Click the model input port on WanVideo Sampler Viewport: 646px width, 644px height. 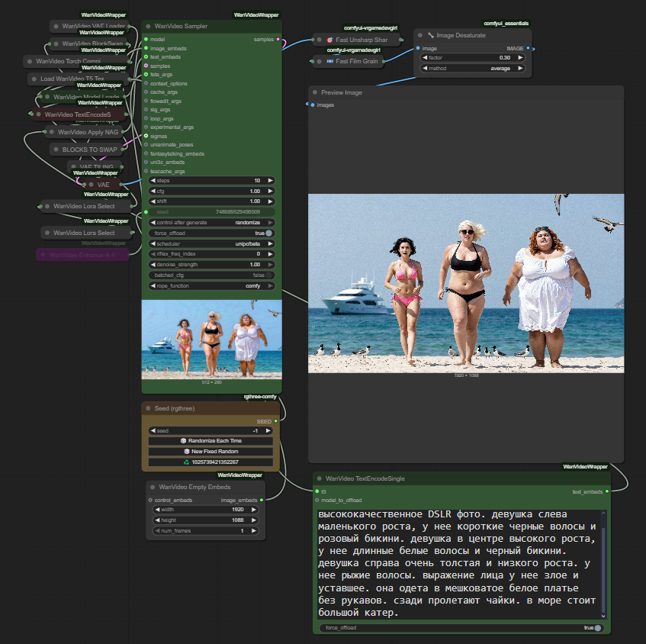pos(146,39)
